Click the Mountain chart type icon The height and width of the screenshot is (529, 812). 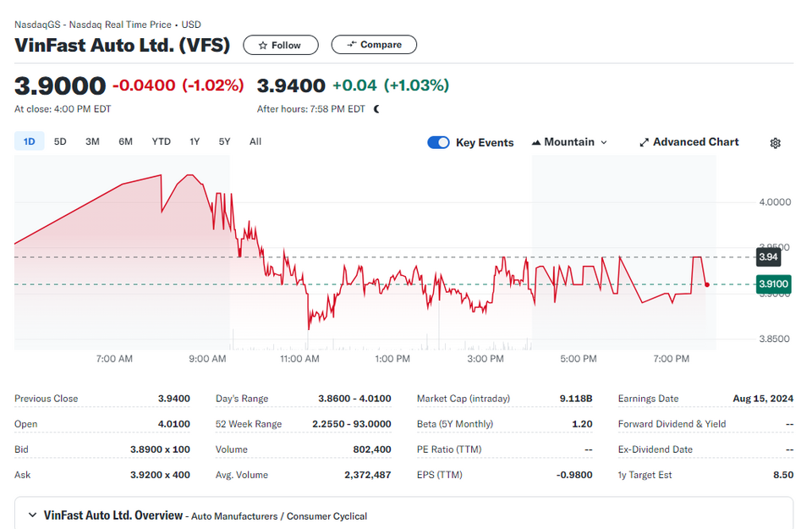pos(536,142)
